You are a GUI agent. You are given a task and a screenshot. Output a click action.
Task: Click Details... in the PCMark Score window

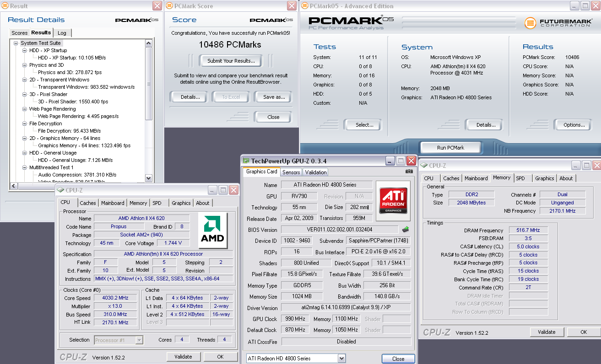point(190,97)
